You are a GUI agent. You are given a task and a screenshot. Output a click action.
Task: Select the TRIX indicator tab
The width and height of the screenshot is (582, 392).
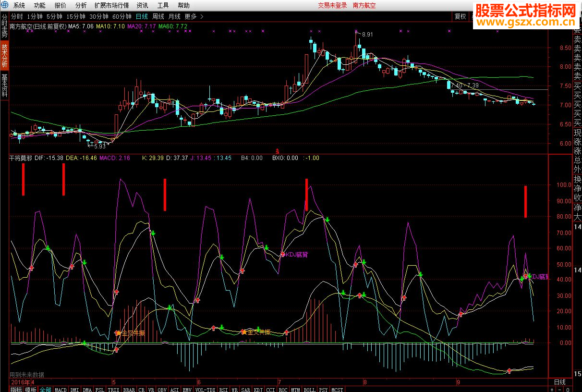point(113,389)
